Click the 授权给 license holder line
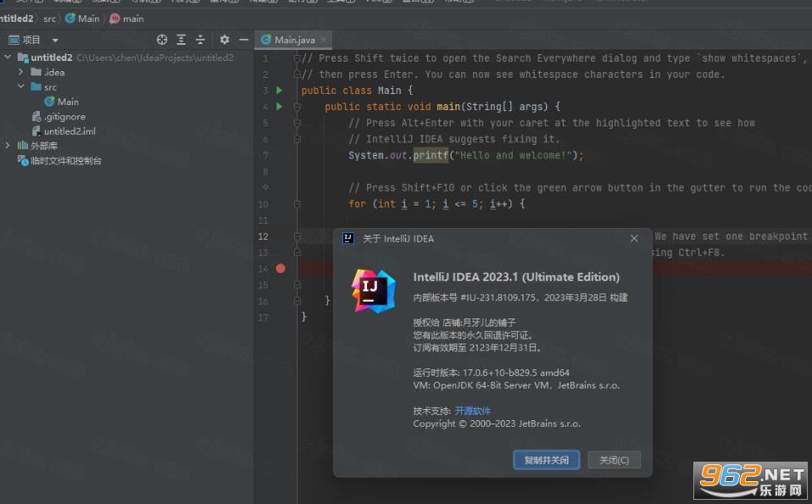This screenshot has height=504, width=812. (464, 323)
